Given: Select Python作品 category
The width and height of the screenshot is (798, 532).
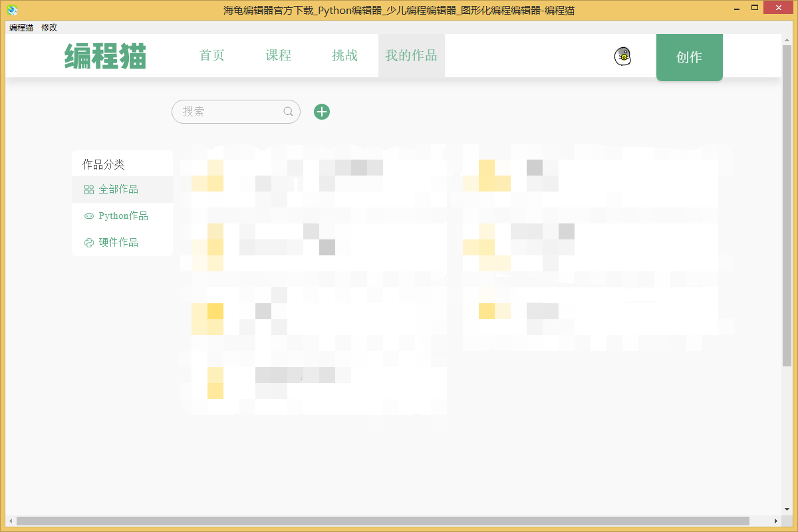Looking at the screenshot, I should click(x=122, y=216).
